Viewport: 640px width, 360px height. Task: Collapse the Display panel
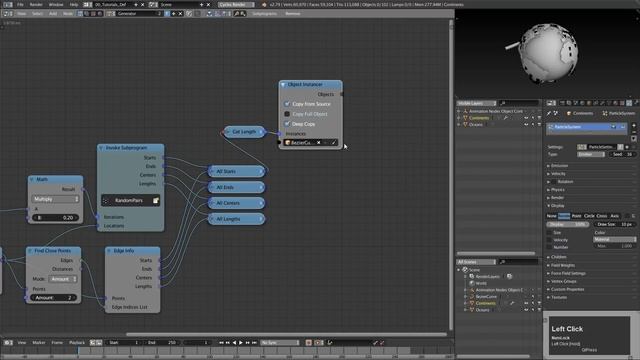(557, 206)
